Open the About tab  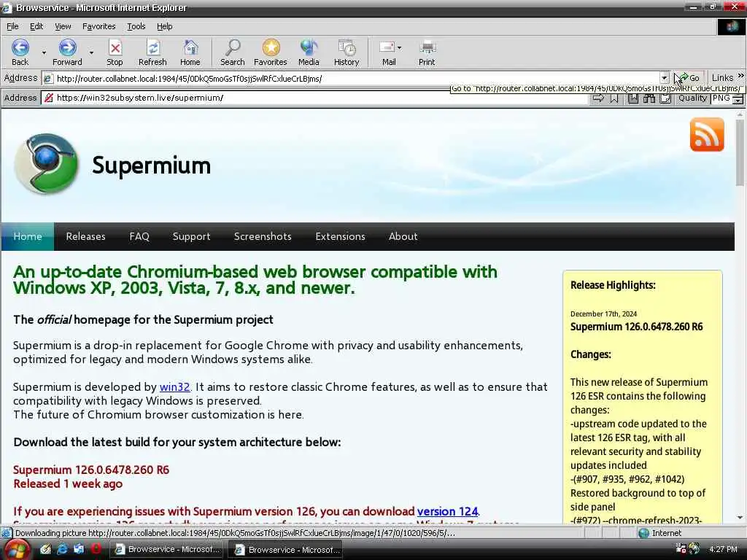[x=403, y=236]
